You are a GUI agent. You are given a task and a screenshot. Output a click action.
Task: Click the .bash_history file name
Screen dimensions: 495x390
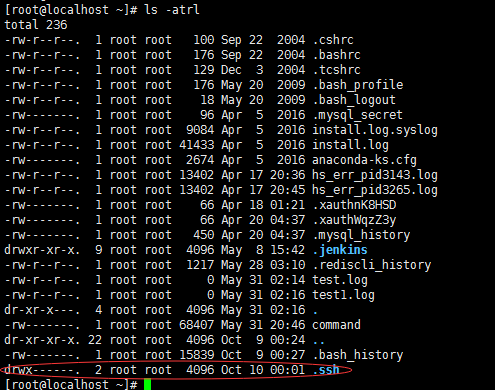tap(358, 355)
